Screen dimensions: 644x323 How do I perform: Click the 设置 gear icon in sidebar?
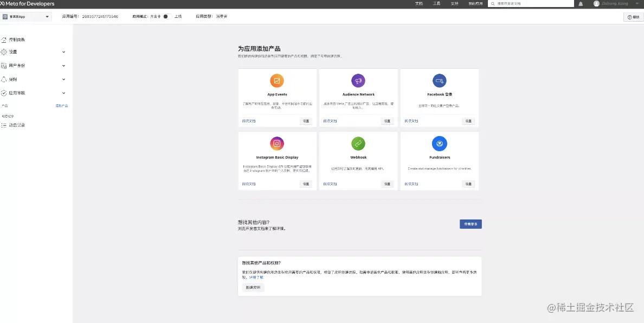4,52
